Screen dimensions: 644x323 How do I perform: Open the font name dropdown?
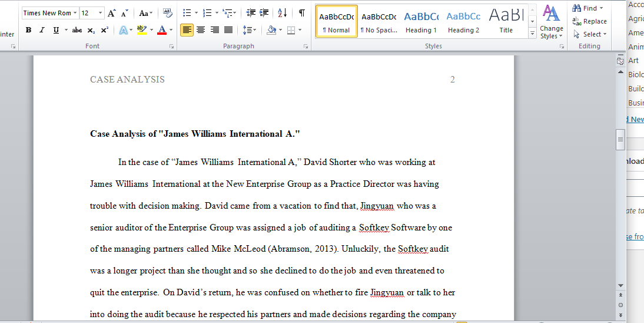(x=75, y=13)
